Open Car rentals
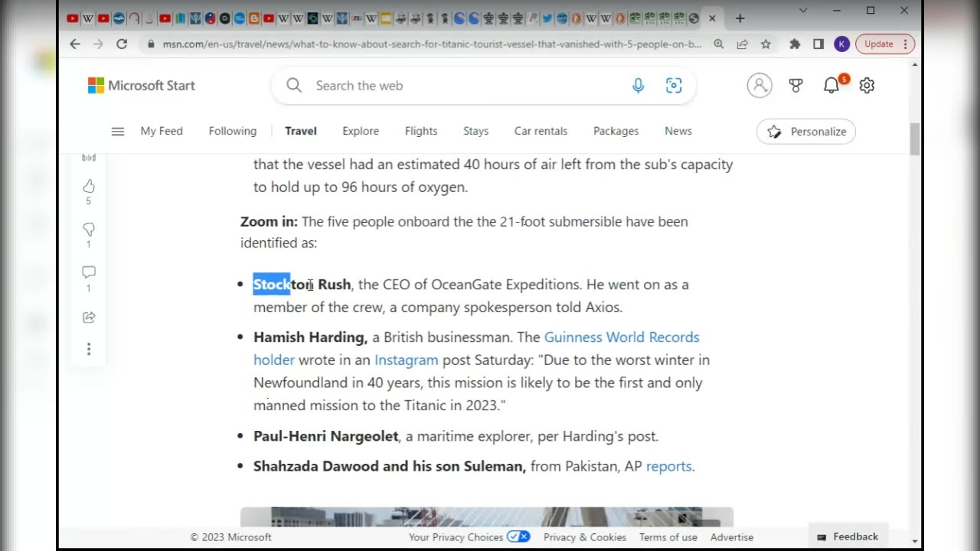Viewport: 980px width, 551px height. [x=541, y=132]
